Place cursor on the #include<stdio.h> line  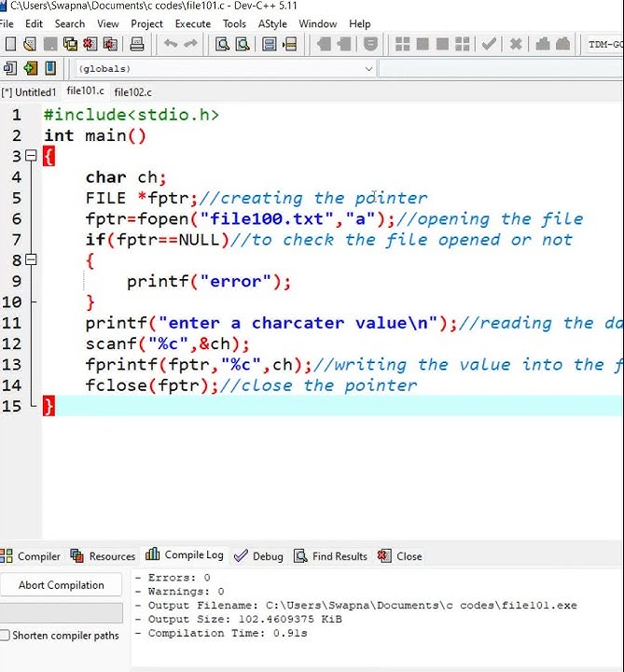click(x=132, y=115)
